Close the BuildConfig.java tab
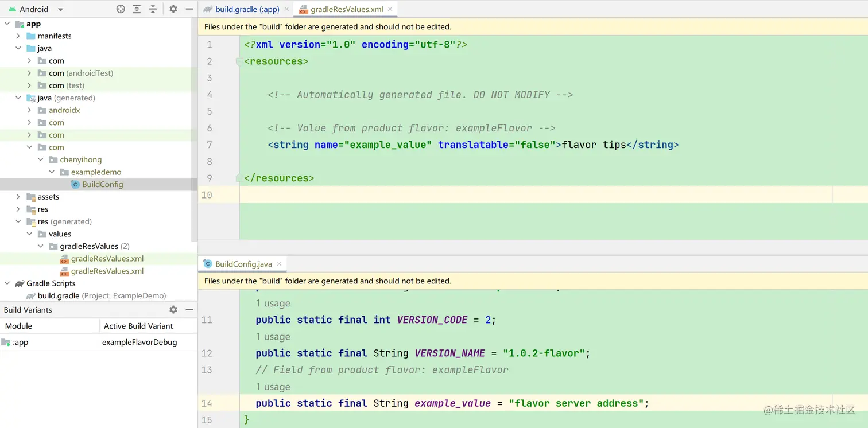Viewport: 868px width, 428px height. point(279,264)
